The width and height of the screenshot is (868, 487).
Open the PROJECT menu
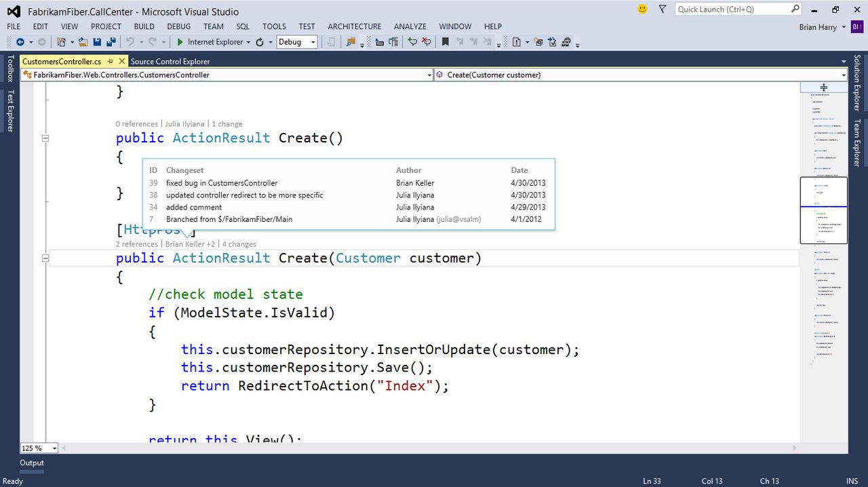[x=106, y=26]
